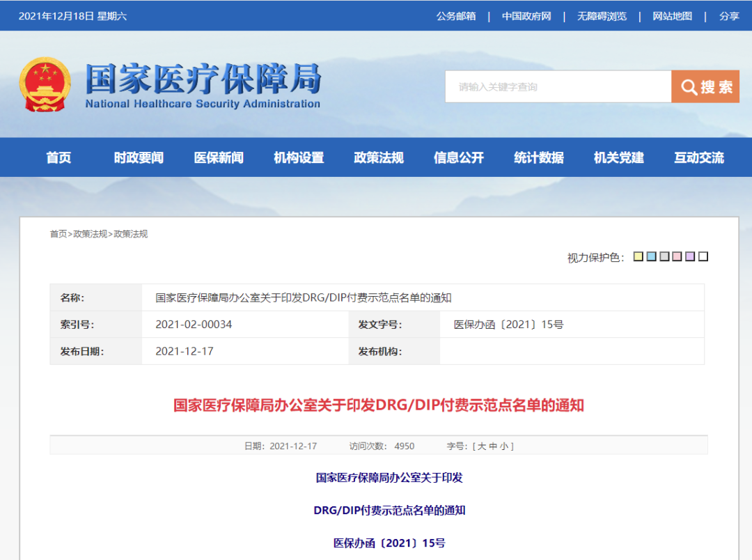Click the visit count 4950
The height and width of the screenshot is (560, 752).
tap(405, 446)
